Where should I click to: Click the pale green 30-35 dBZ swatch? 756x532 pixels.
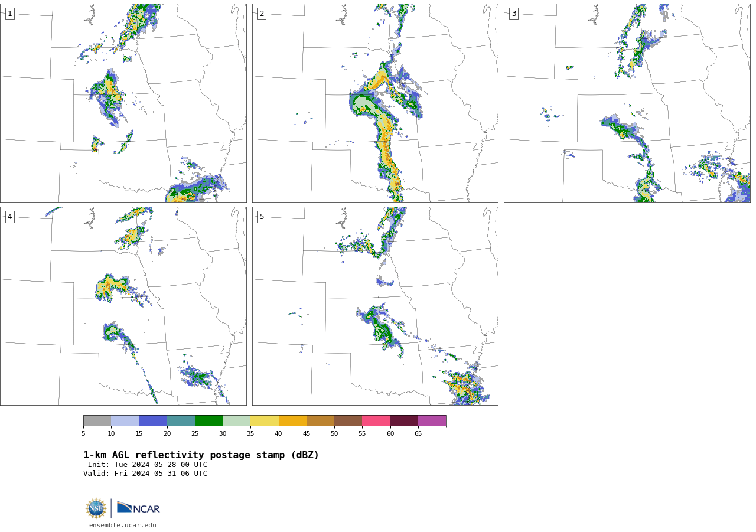[236, 420]
